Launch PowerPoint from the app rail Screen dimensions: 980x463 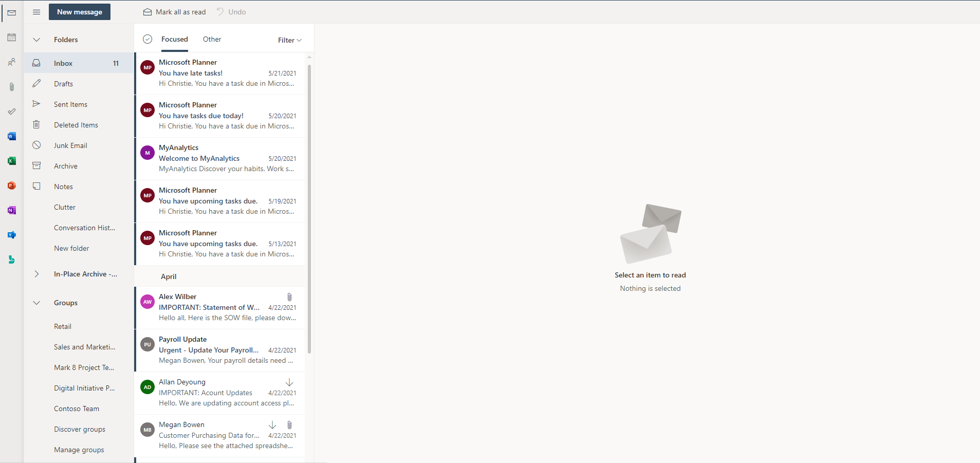point(11,186)
